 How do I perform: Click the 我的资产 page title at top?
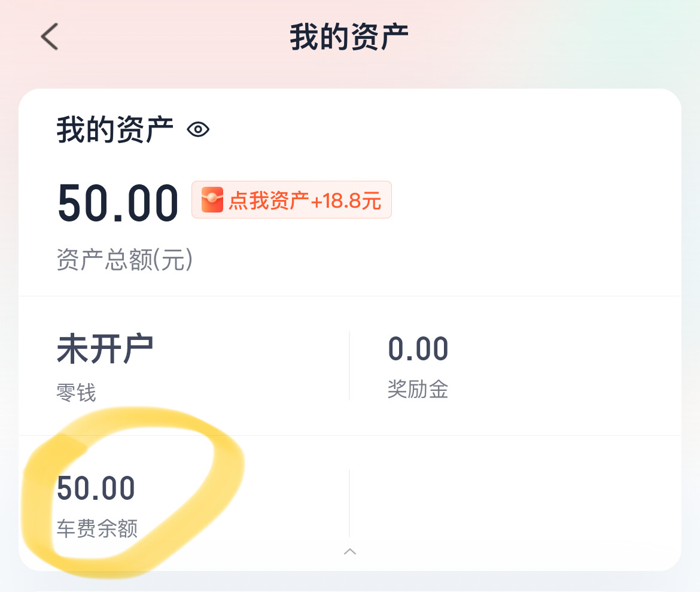pyautogui.click(x=349, y=37)
